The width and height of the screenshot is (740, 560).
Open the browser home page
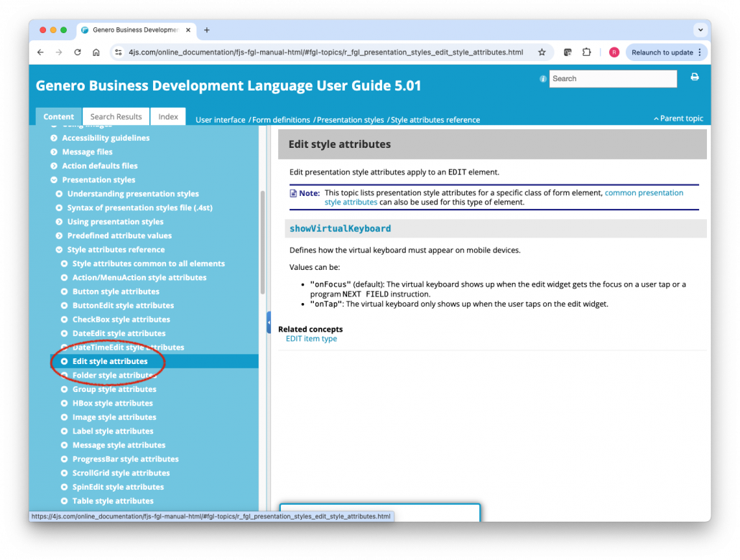tap(96, 52)
